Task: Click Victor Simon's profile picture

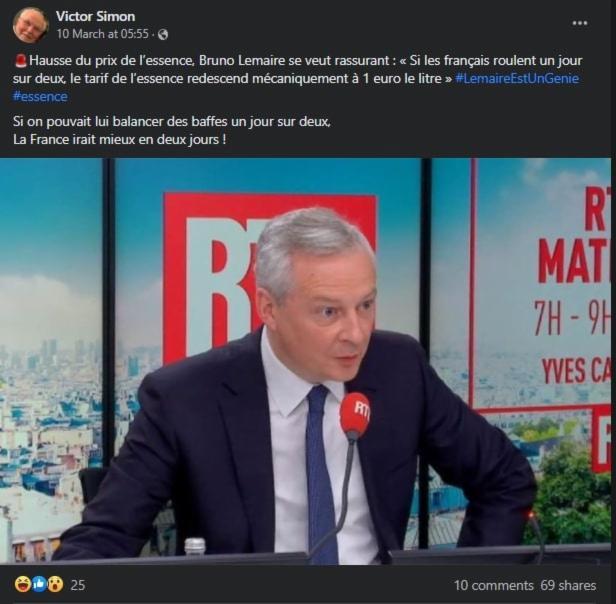Action: coord(30,25)
